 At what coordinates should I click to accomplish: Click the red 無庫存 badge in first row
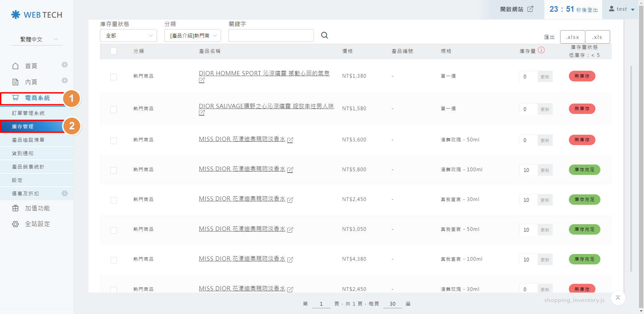point(582,76)
